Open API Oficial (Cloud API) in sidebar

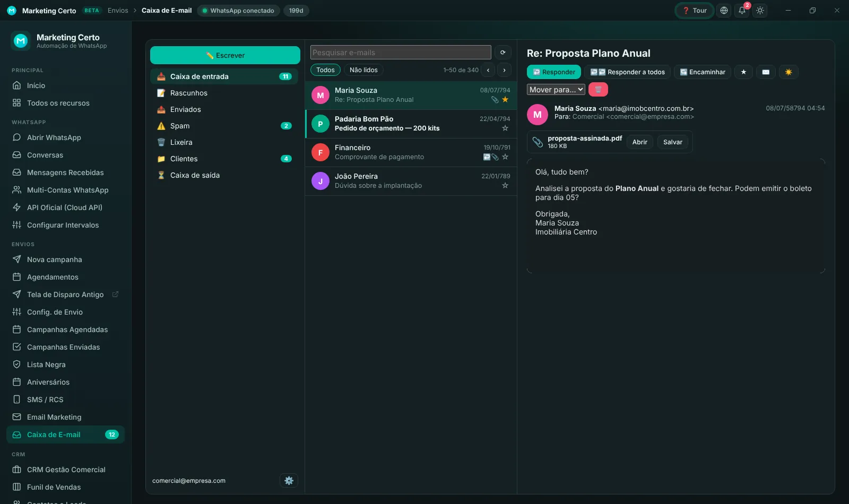click(65, 207)
